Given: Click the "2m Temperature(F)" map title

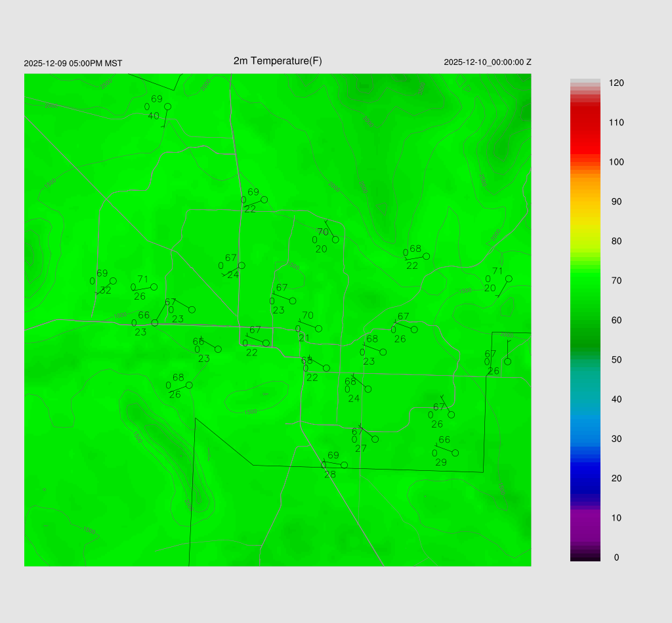Looking at the screenshot, I should (278, 61).
